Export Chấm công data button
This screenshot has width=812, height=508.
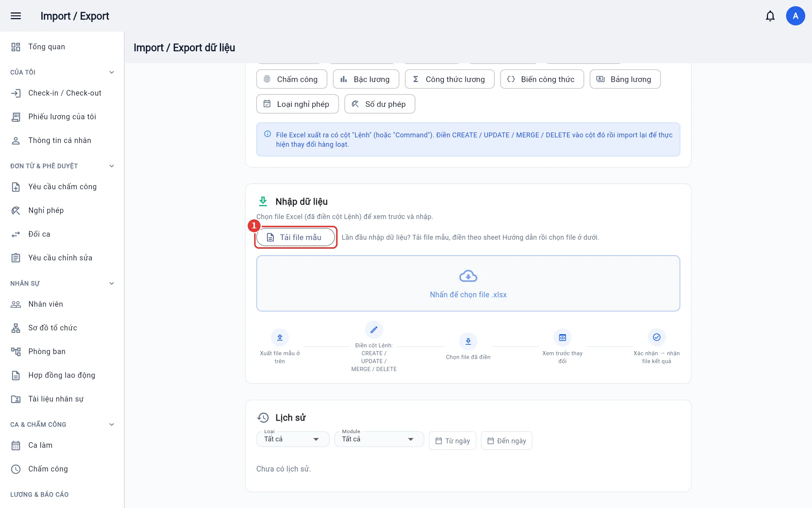coord(292,79)
